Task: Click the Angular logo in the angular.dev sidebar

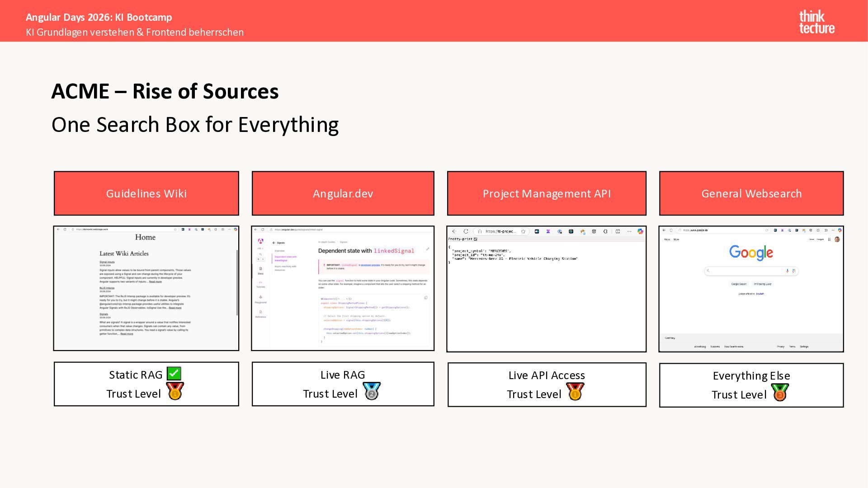Action: point(260,241)
